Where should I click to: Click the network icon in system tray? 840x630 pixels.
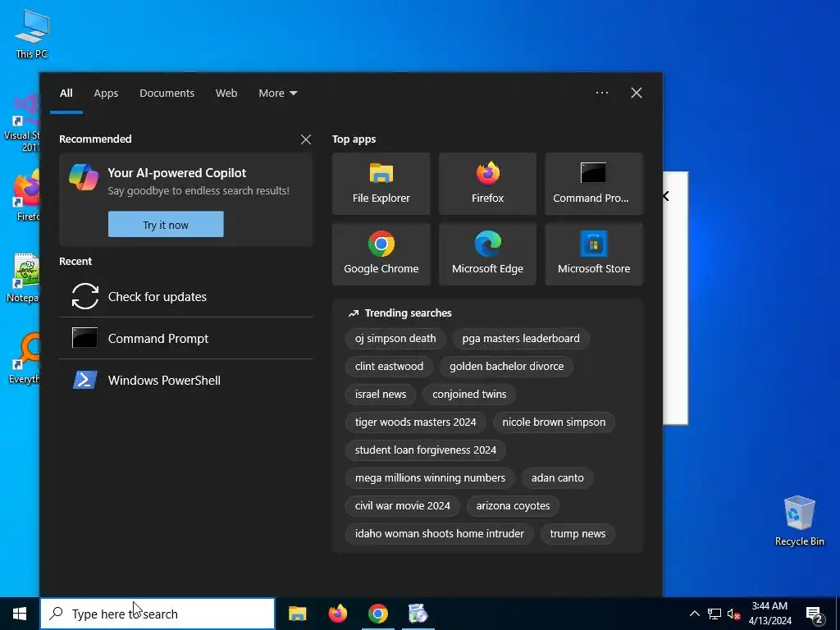click(714, 614)
